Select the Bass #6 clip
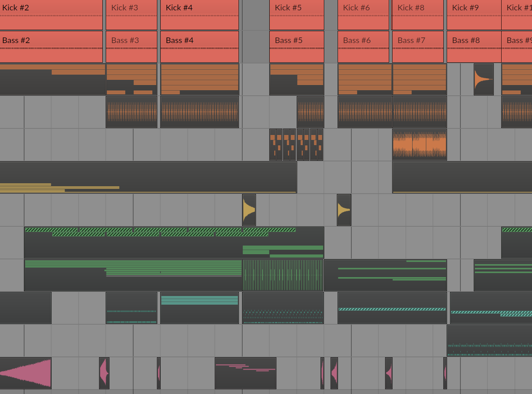 tap(364, 47)
